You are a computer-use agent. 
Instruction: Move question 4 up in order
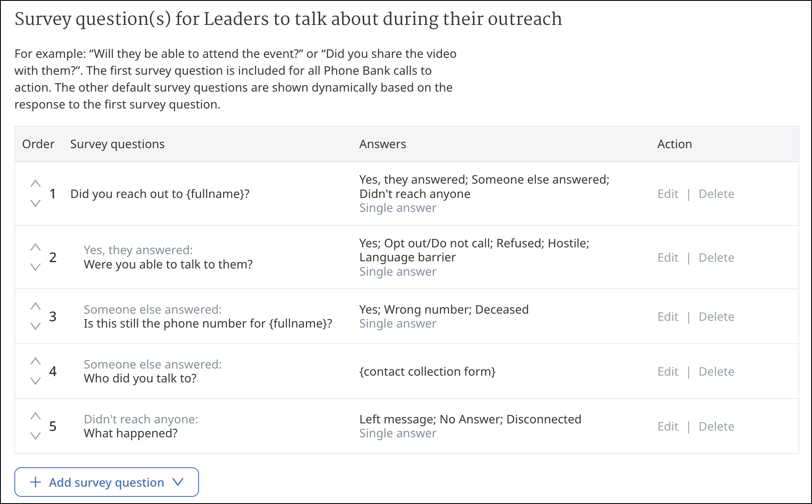[35, 361]
